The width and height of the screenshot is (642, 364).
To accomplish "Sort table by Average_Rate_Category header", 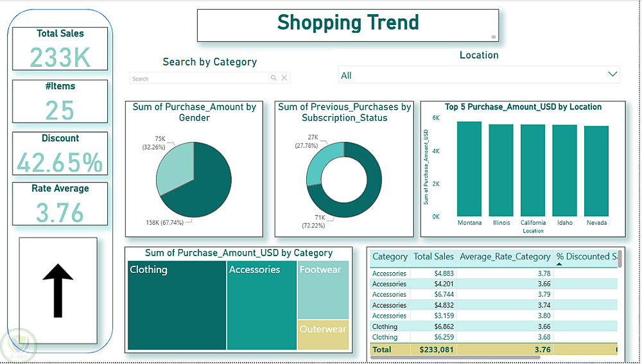I will (505, 257).
